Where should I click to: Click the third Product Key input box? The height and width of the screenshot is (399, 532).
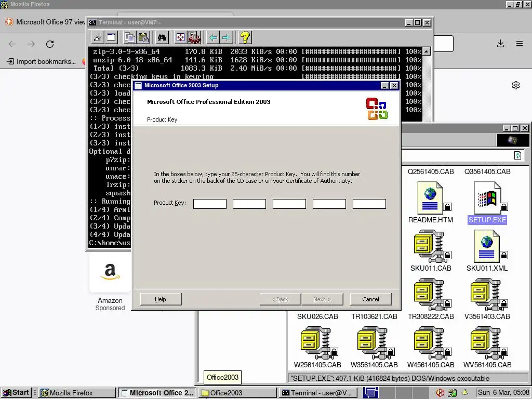point(289,204)
